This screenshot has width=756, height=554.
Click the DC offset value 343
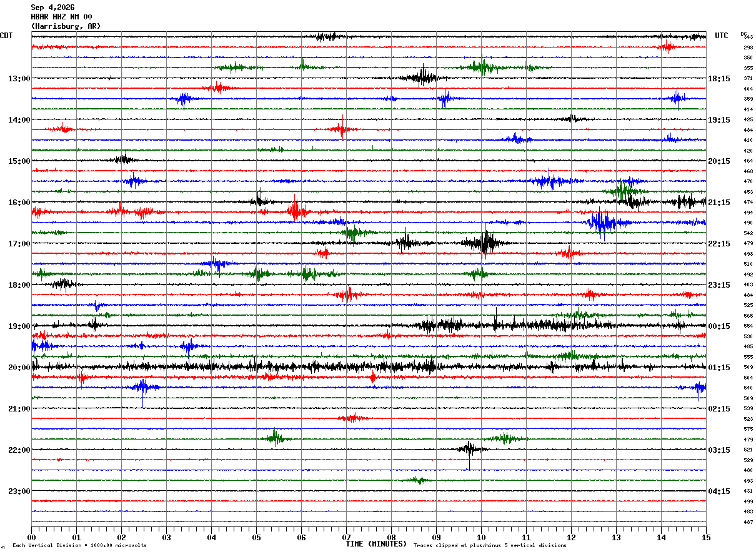pyautogui.click(x=748, y=37)
